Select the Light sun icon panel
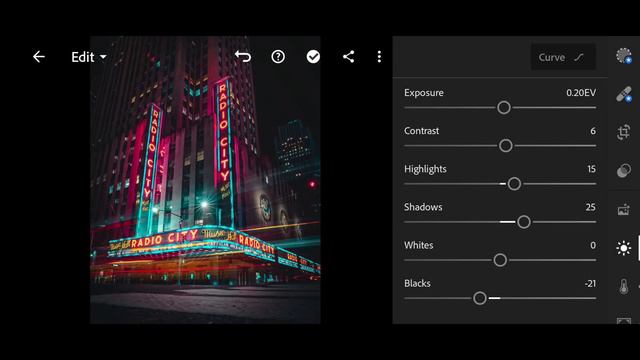This screenshot has height=360, width=640. (623, 248)
